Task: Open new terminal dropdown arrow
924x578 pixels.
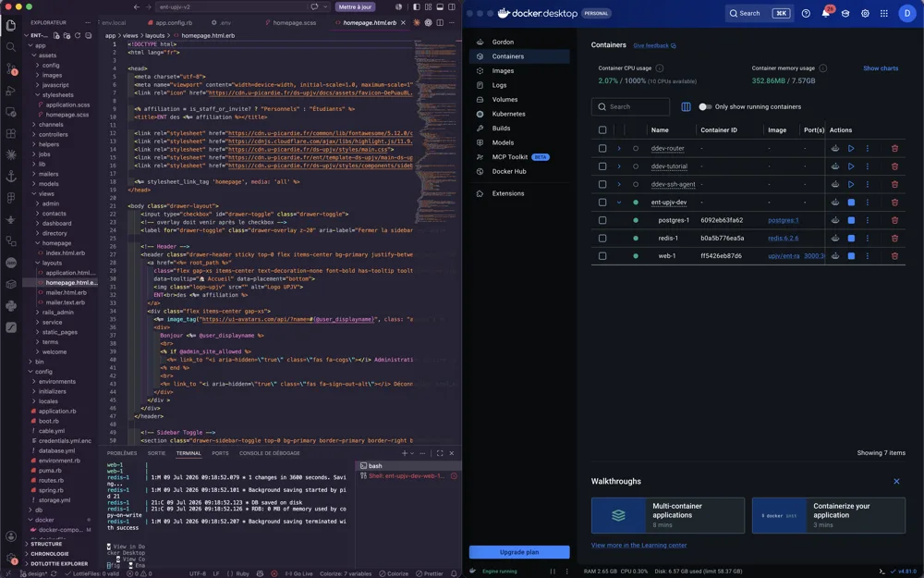Action: pos(412,453)
